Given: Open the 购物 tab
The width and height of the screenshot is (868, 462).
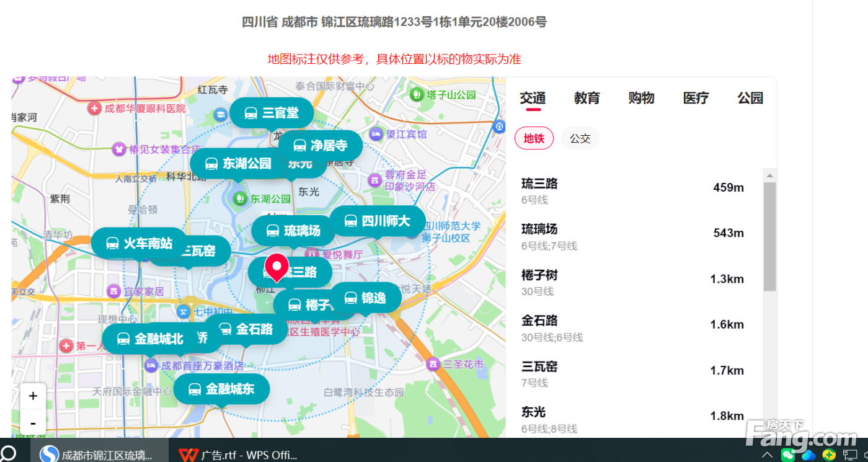Looking at the screenshot, I should coord(641,98).
